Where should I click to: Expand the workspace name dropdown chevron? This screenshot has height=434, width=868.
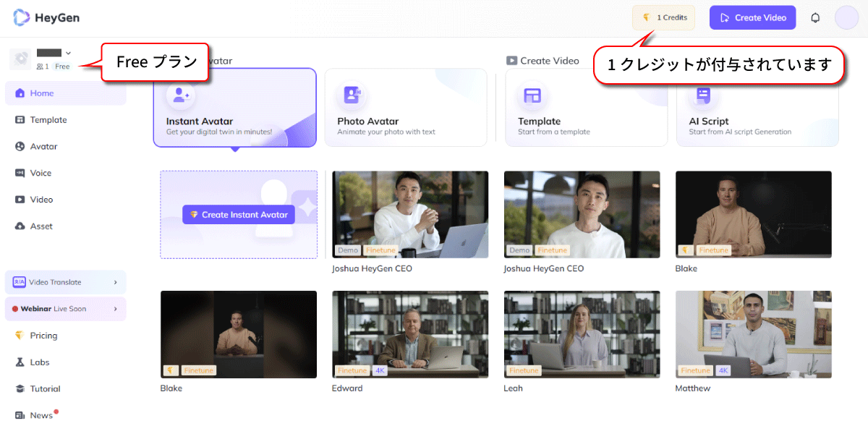(x=68, y=53)
